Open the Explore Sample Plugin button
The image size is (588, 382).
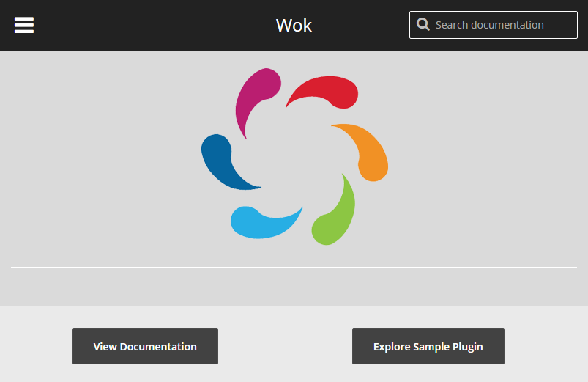pyautogui.click(x=428, y=347)
